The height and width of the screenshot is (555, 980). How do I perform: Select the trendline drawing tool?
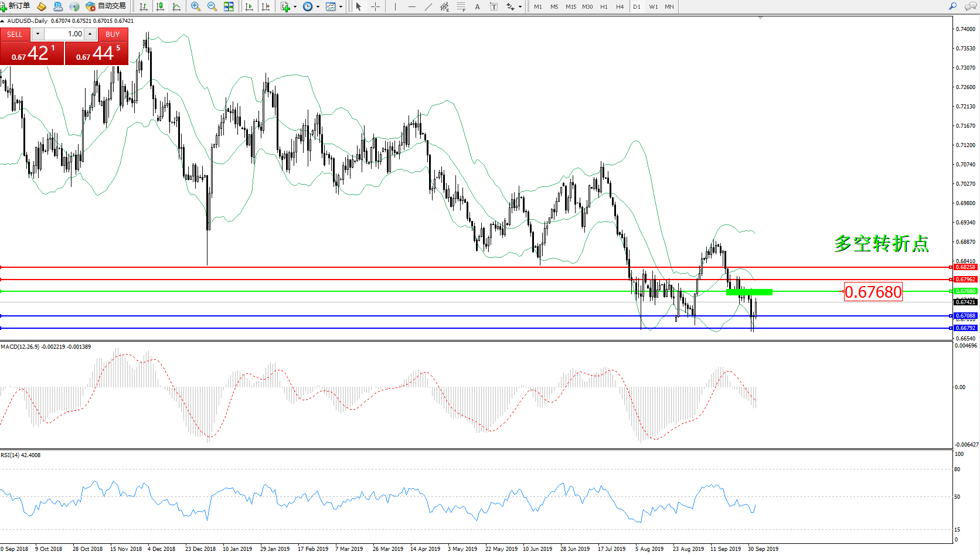coord(428,6)
